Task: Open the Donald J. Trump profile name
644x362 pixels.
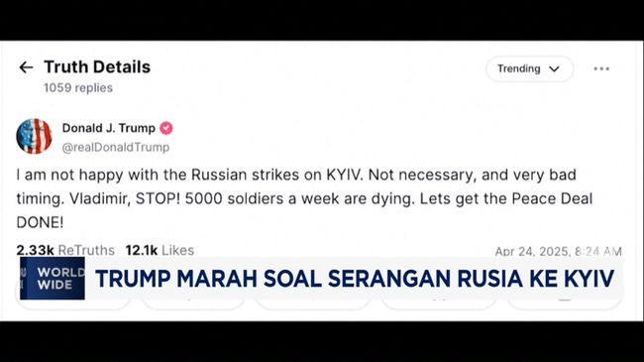Action: click(108, 128)
